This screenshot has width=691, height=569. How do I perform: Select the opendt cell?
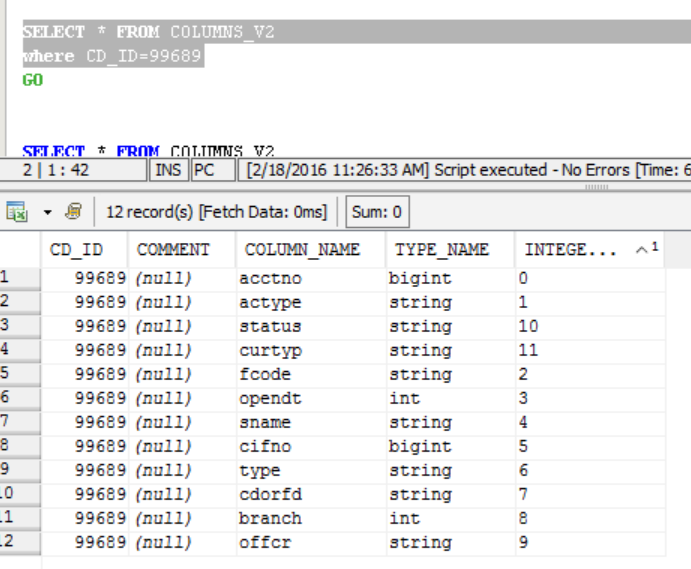[311, 398]
